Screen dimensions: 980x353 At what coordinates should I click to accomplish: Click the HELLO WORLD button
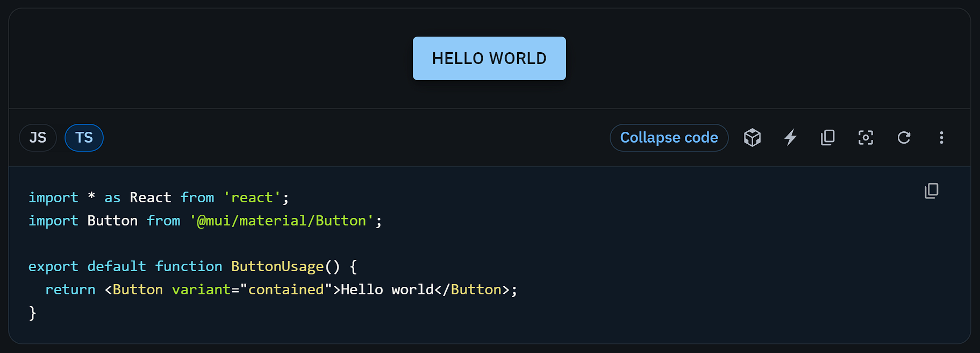489,58
